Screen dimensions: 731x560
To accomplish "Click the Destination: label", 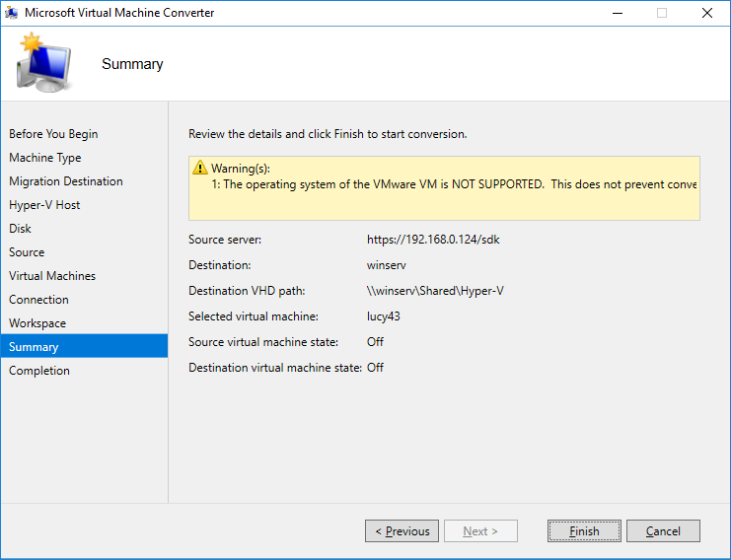I will tap(220, 265).
